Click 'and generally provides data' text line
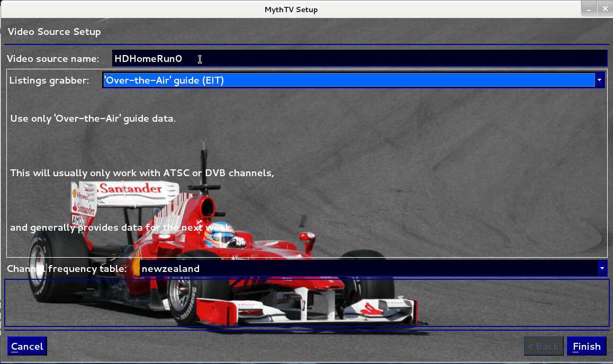The width and height of the screenshot is (613, 364). [121, 228]
